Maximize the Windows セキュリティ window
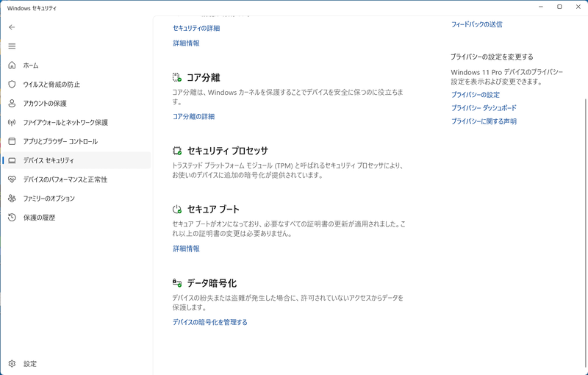588x375 pixels. [x=559, y=7]
